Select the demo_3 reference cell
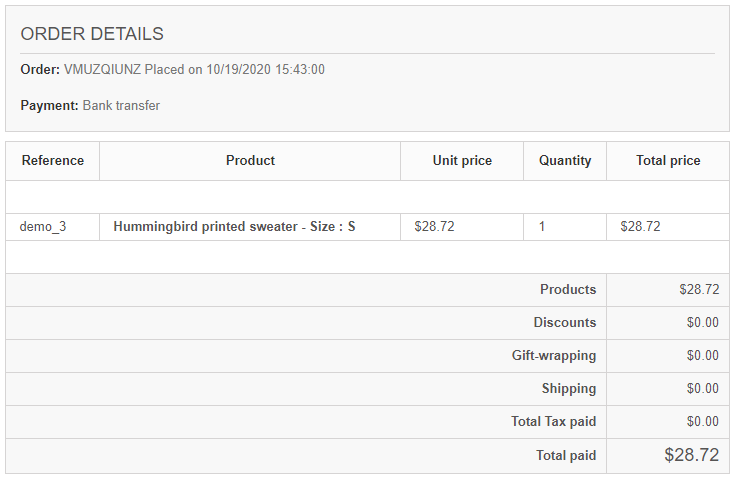 [x=43, y=227]
